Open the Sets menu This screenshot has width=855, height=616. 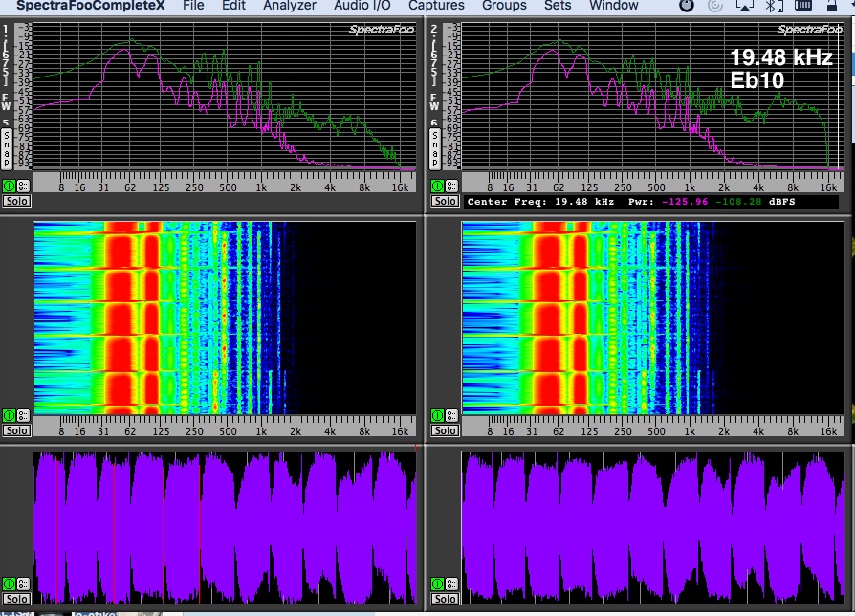(558, 6)
